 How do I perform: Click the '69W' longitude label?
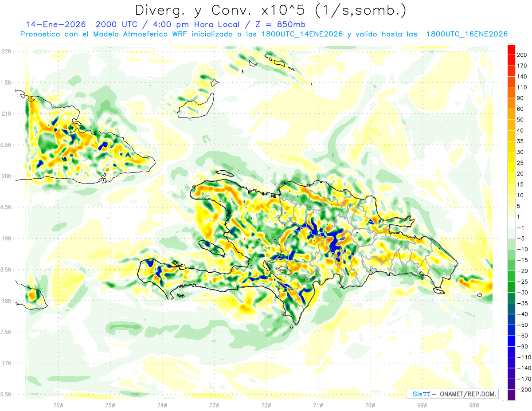coord(422,405)
